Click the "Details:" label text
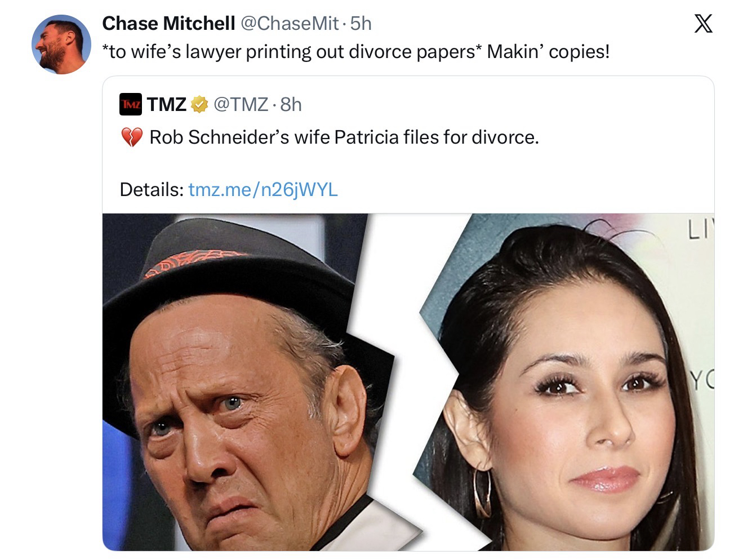This screenshot has width=743, height=560. (x=152, y=189)
